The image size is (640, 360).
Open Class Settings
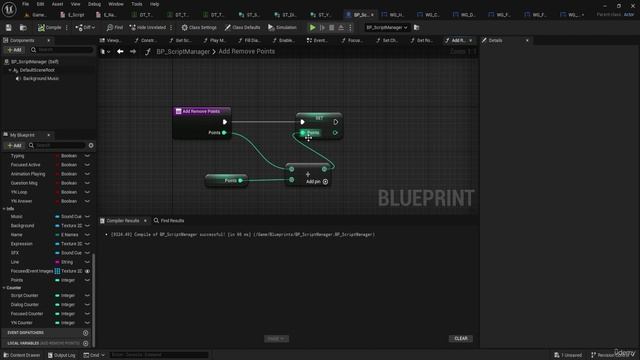(x=199, y=28)
